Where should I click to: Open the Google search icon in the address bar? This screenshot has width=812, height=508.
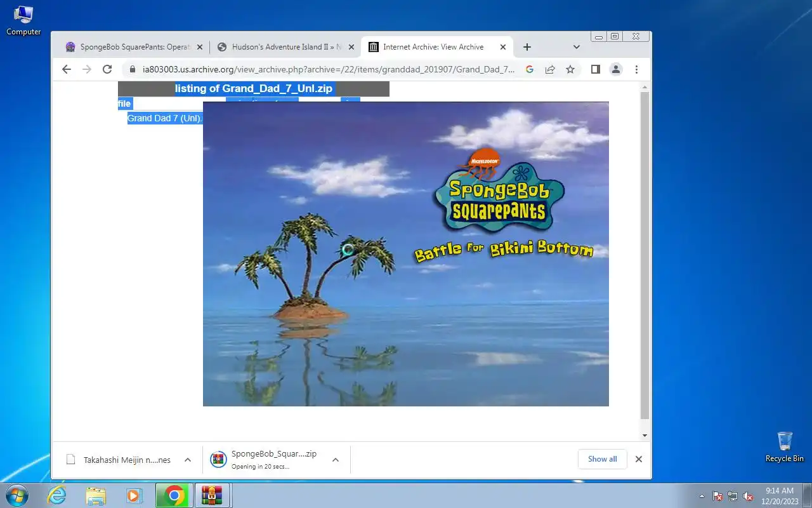[530, 69]
